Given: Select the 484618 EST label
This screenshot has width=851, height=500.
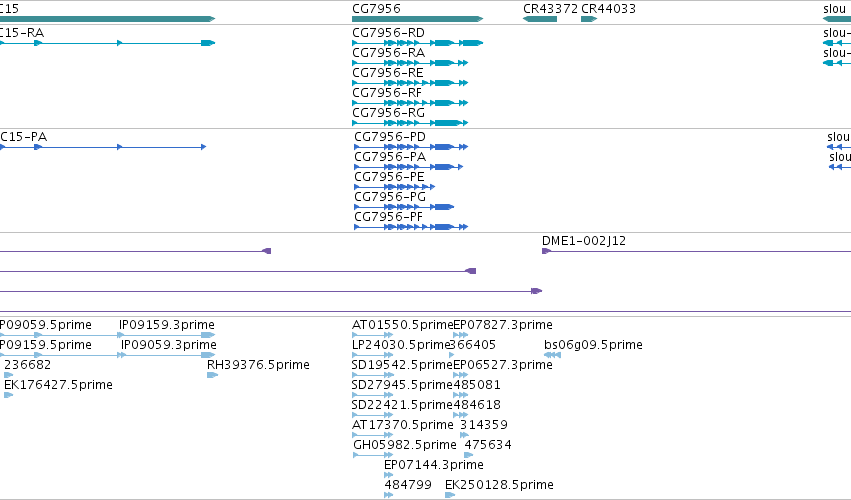Looking at the screenshot, I should click(x=477, y=405).
